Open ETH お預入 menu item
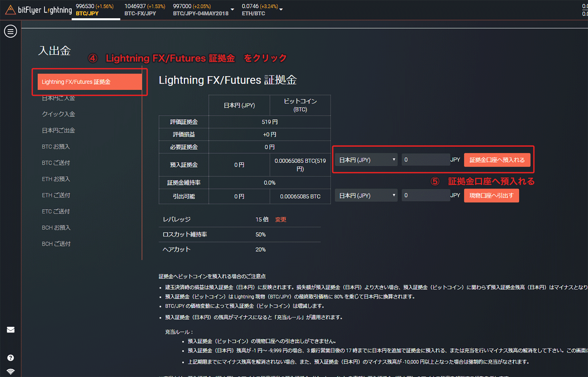This screenshot has height=377, width=588. tap(56, 179)
